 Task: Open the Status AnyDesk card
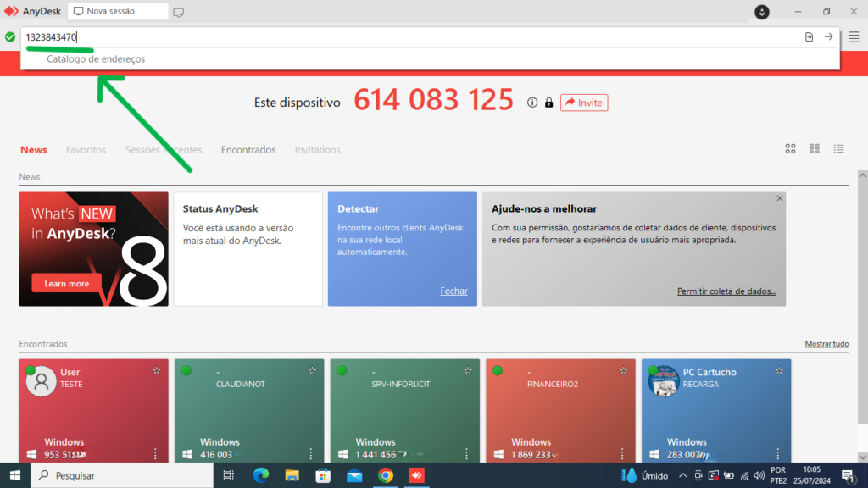tap(248, 249)
